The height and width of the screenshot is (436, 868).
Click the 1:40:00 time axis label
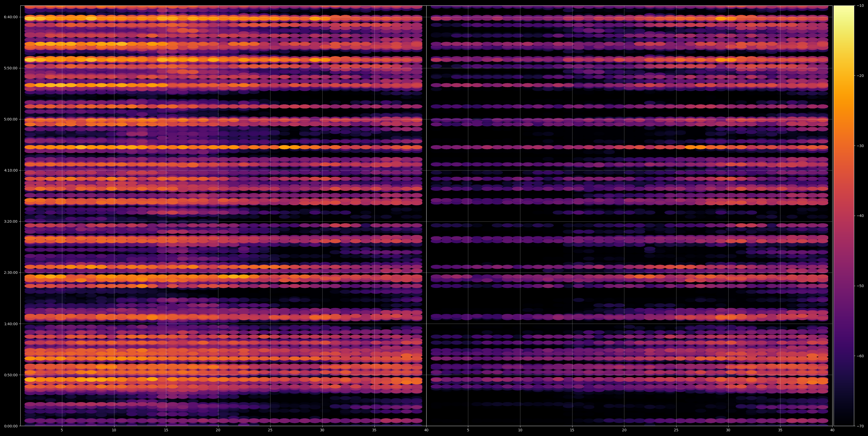click(10, 324)
